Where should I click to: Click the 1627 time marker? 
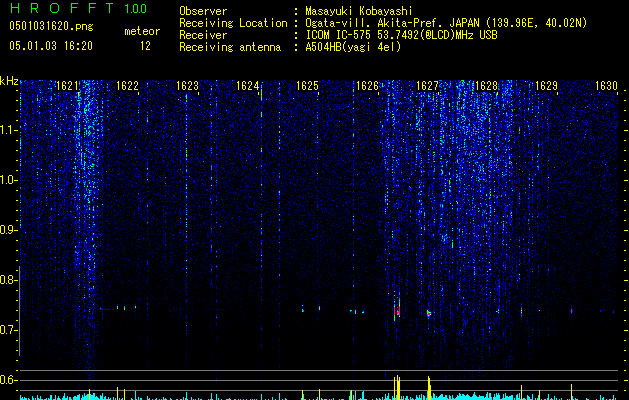(x=428, y=86)
